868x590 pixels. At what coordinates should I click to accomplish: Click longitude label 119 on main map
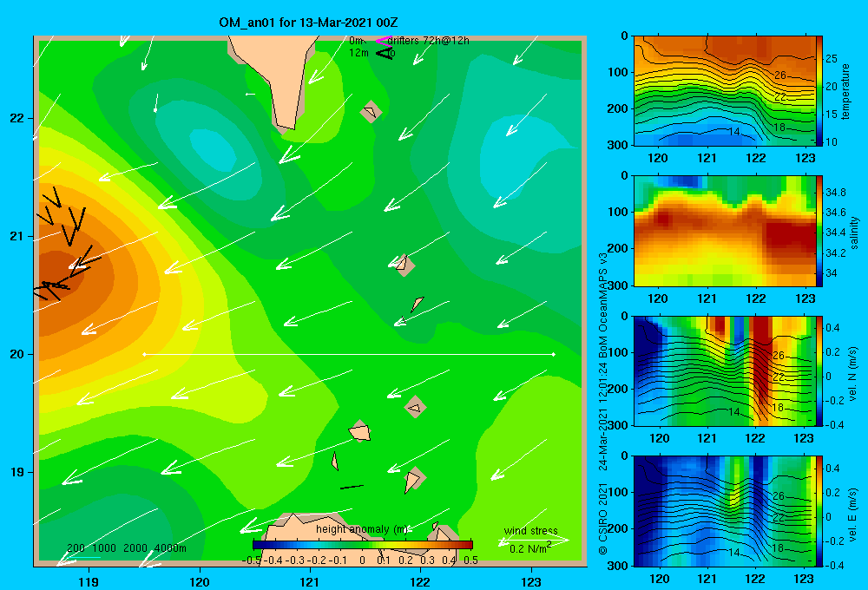[x=89, y=581]
